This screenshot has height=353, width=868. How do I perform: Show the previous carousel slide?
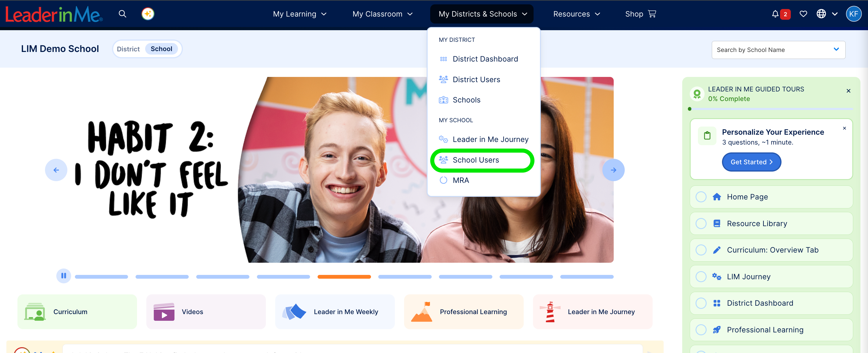[x=56, y=170]
